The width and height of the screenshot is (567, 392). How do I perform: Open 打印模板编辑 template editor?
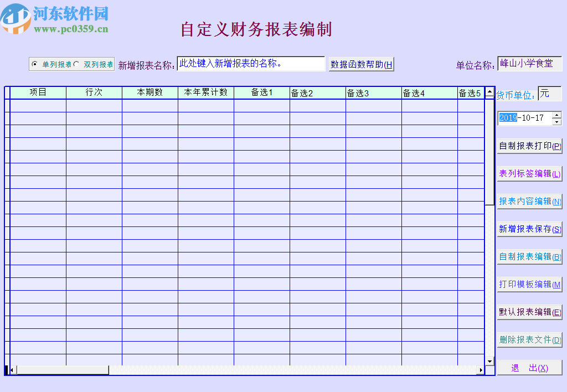(529, 284)
